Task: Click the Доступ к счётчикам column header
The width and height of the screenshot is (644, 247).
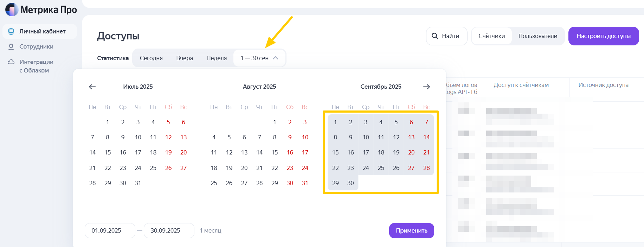Action: pyautogui.click(x=521, y=85)
